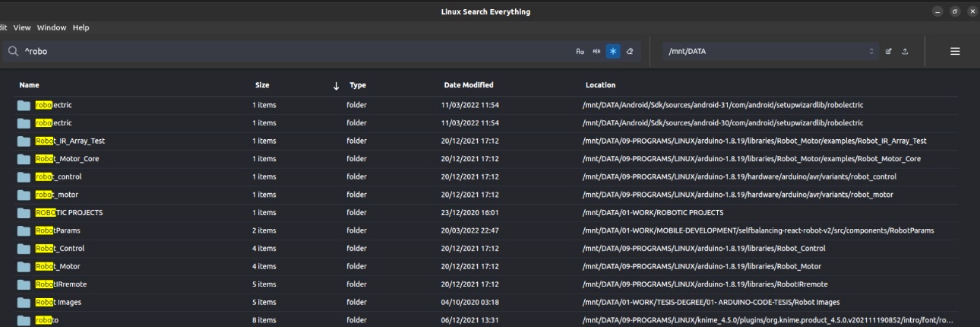This screenshot has height=327, width=980.
Task: Click the RobotIRremote folder icon
Action: [24, 284]
